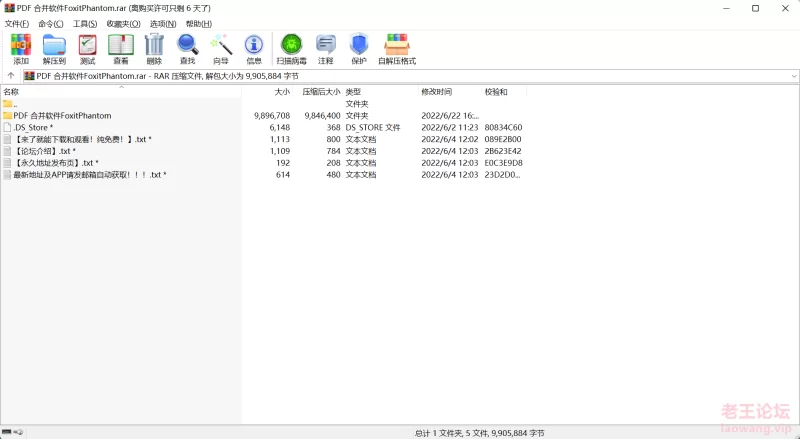Click the 扫描病毒 (Virus scan) icon
This screenshot has height=439, width=800.
[291, 49]
